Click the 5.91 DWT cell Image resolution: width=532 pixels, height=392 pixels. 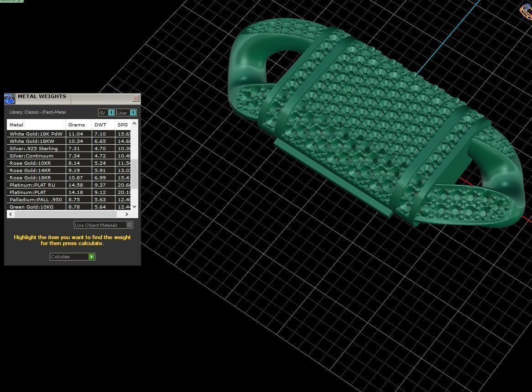[104, 170]
